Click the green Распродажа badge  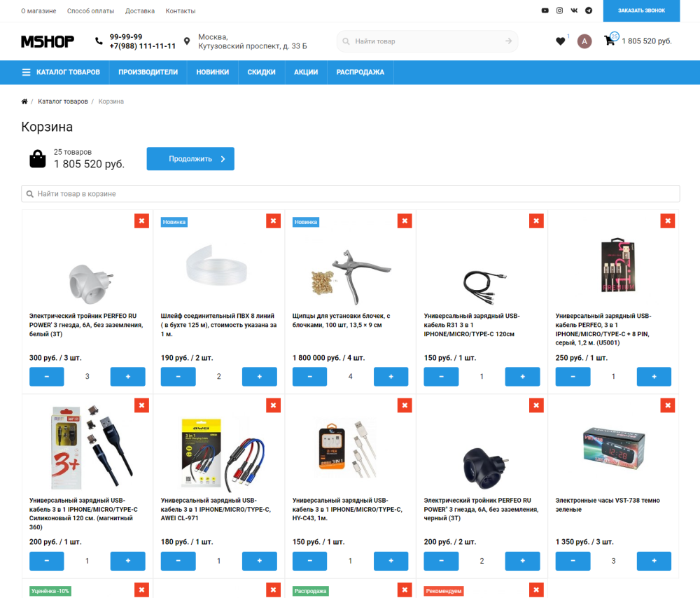[x=310, y=591]
